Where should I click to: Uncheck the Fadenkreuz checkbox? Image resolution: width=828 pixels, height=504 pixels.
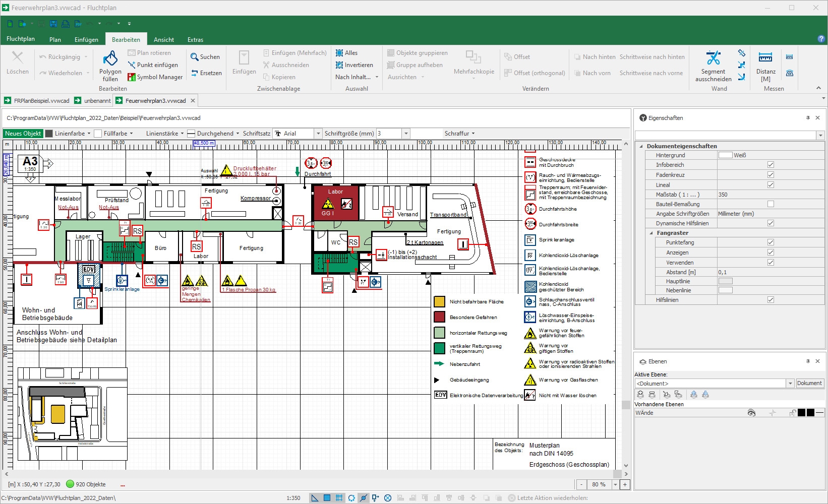[x=771, y=175]
